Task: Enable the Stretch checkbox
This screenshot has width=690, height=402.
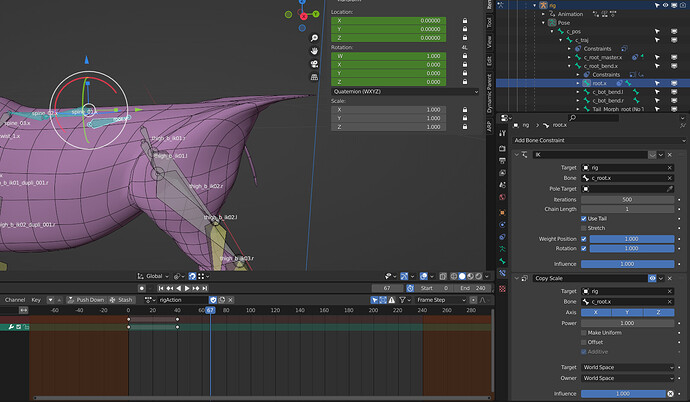Action: 584,228
